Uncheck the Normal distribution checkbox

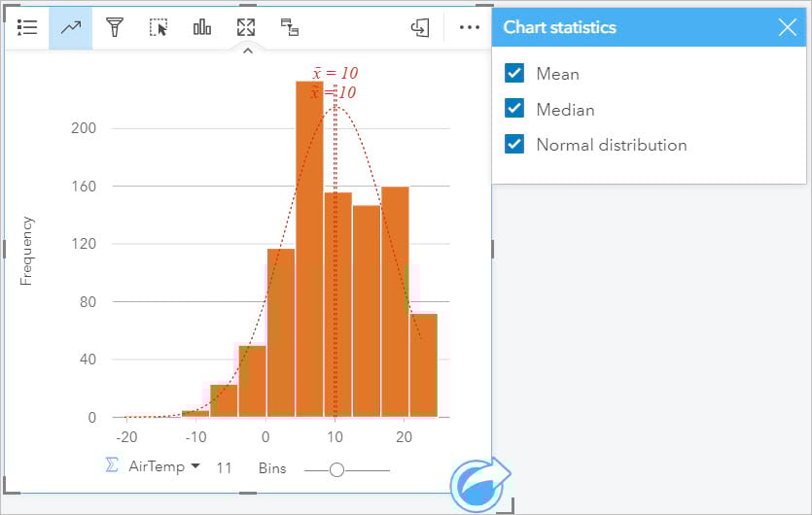514,145
